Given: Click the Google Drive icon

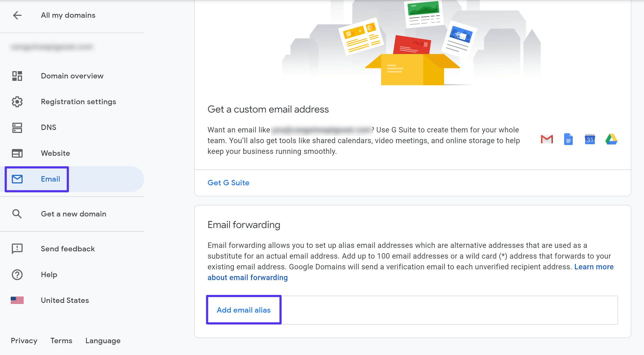Looking at the screenshot, I should [612, 140].
